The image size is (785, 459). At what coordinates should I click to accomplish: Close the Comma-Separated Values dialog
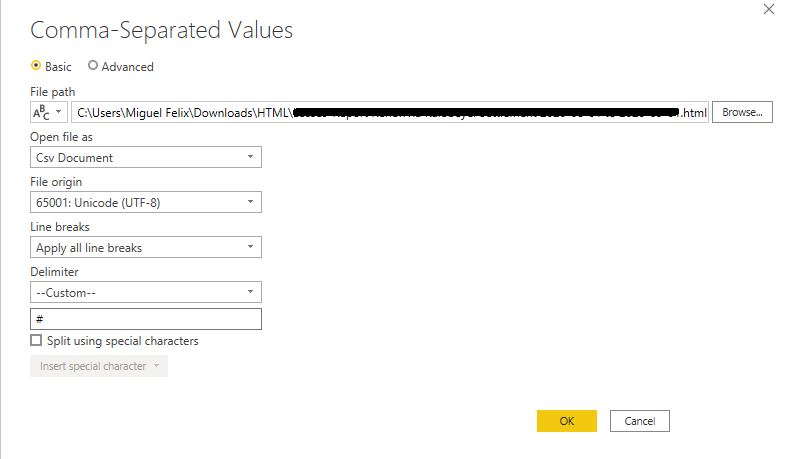(768, 10)
